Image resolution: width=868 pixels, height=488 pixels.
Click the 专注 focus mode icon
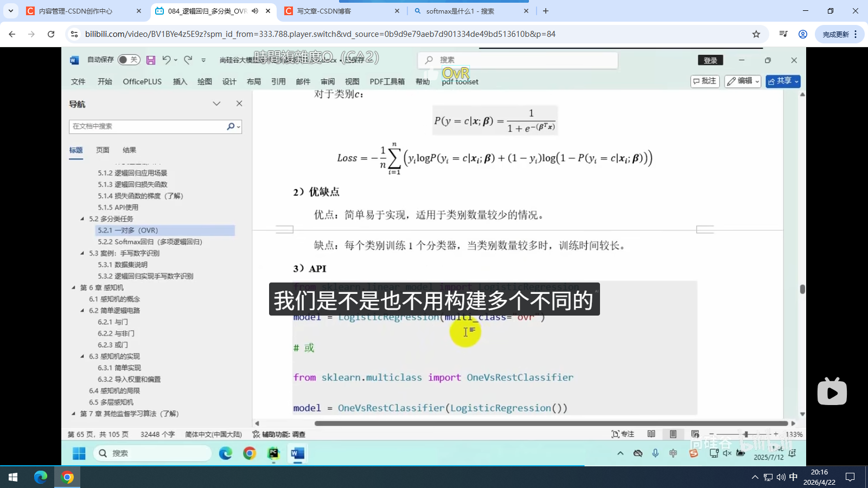point(623,434)
